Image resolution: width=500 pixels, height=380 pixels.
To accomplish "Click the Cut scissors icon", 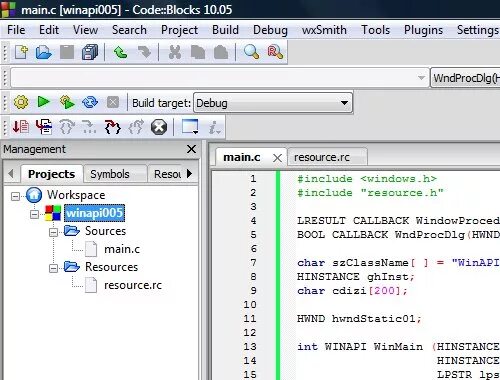I will click(175, 52).
